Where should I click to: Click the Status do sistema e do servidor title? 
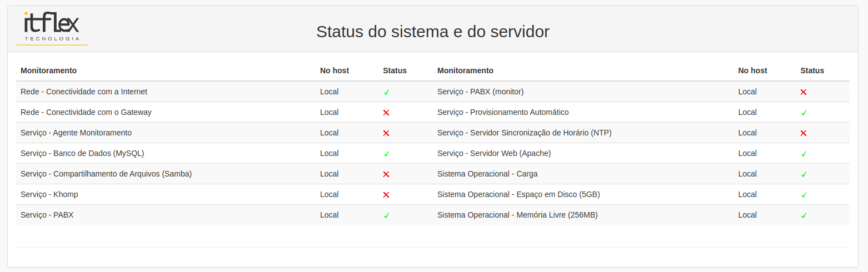(x=433, y=32)
